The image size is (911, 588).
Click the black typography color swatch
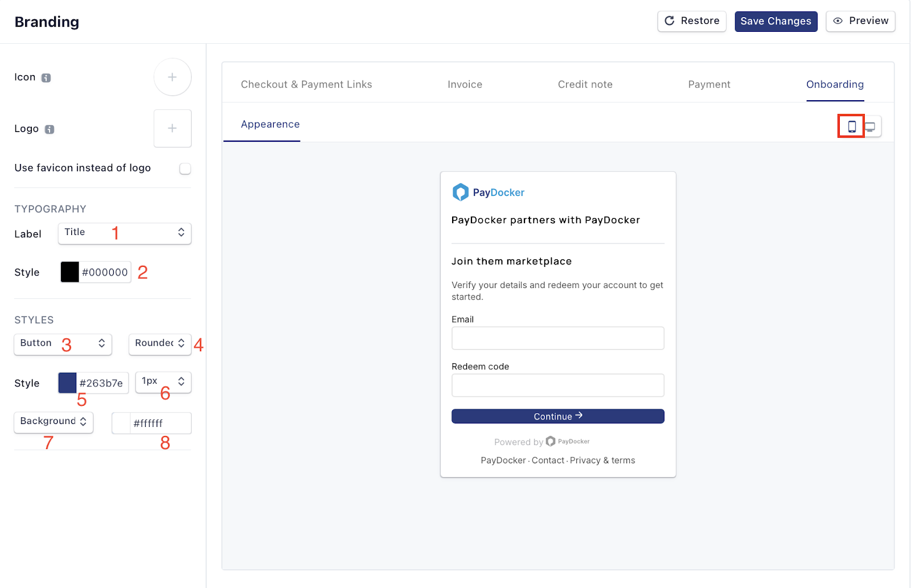pyautogui.click(x=69, y=272)
